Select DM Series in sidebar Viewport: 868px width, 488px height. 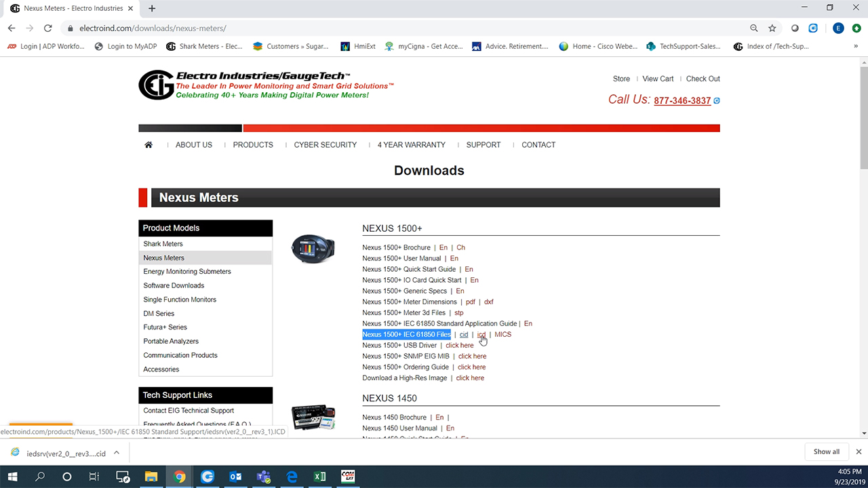coord(159,313)
